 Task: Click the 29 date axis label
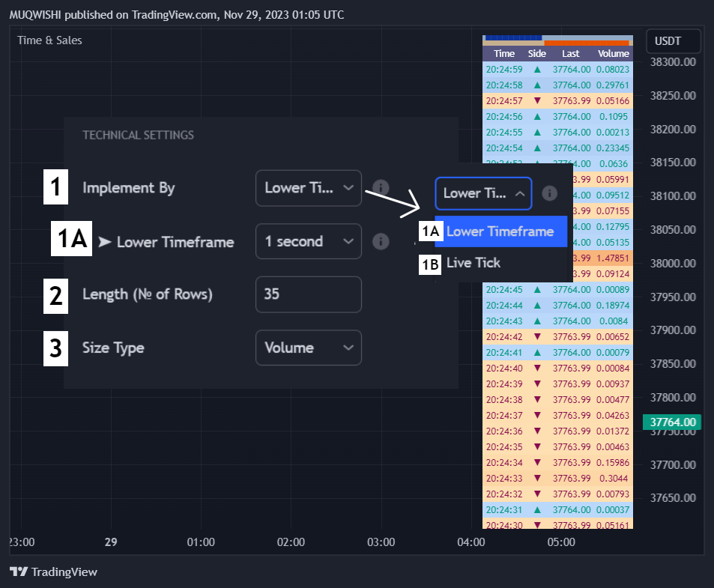[111, 542]
